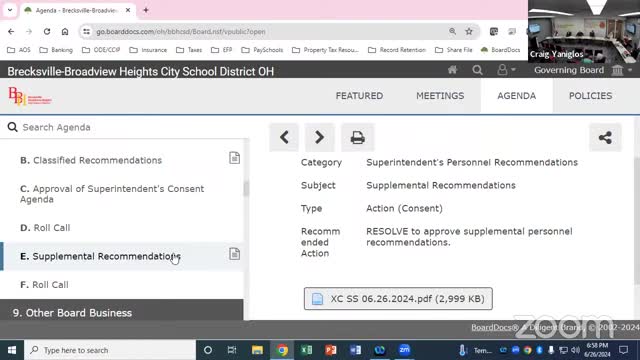Open EFP bookmark folder
The height and width of the screenshot is (360, 640).
pyautogui.click(x=222, y=50)
